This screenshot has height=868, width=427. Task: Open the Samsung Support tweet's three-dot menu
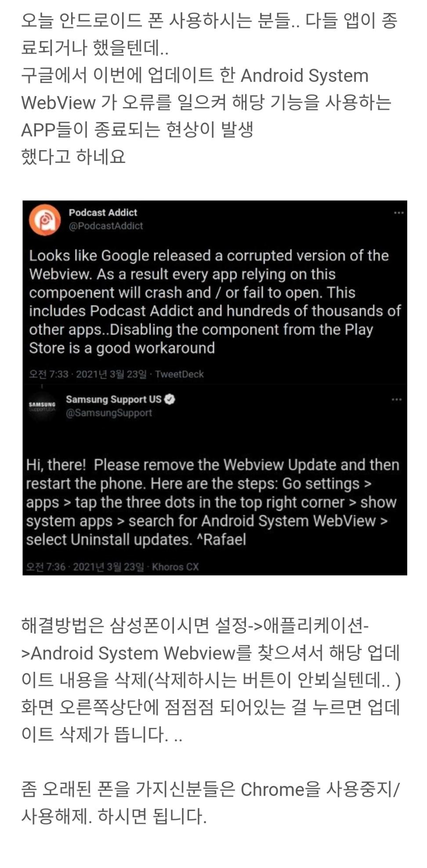tap(397, 400)
